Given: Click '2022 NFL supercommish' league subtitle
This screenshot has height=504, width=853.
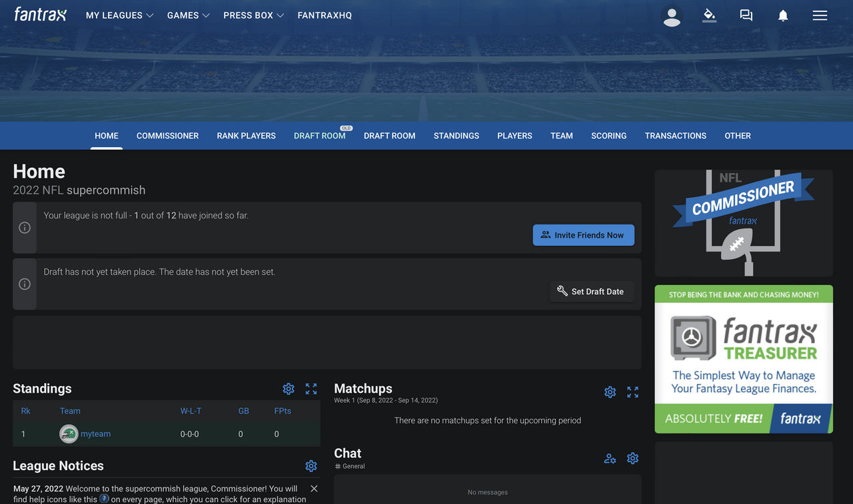Looking at the screenshot, I should click(79, 190).
